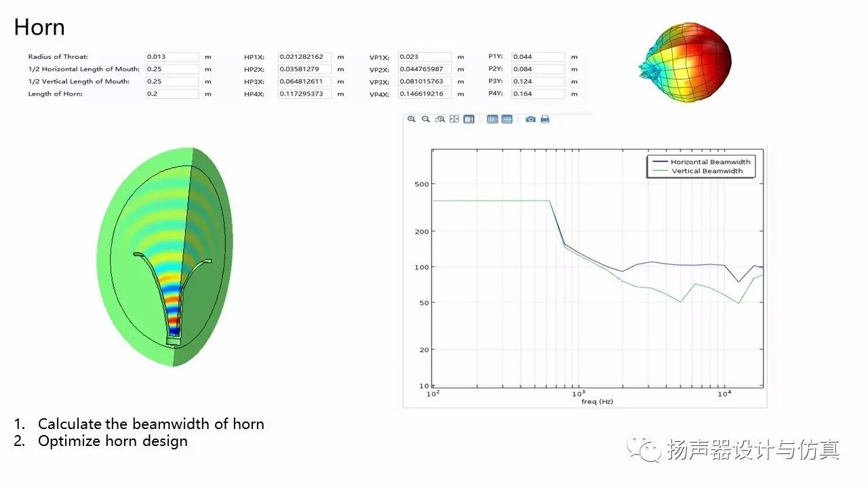Take a plot snapshot with the camera icon

click(530, 119)
